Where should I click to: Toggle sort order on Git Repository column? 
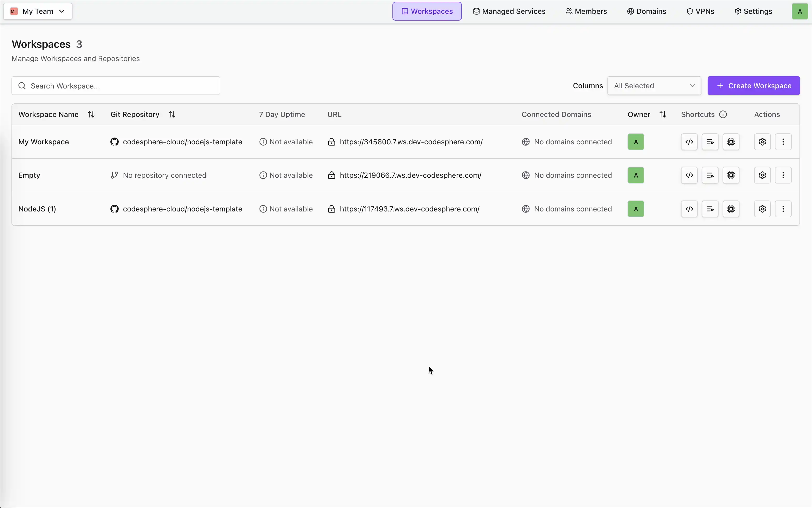[x=172, y=114]
